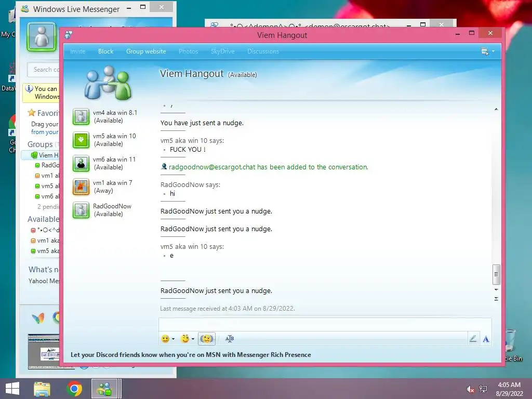Viewport: 532px width, 399px height.
Task: Click radgoodnow@escargot.chat added message
Action: click(268, 167)
